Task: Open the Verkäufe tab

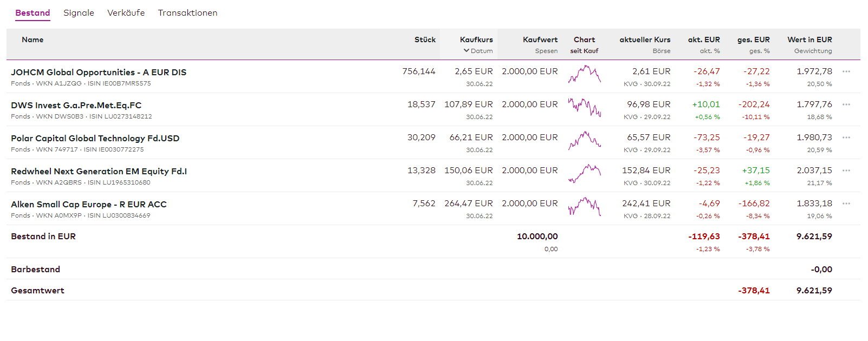Action: point(126,13)
